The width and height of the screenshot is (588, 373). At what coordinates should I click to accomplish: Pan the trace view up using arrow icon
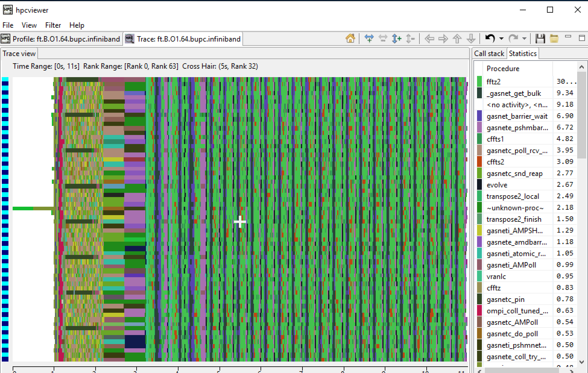point(457,39)
